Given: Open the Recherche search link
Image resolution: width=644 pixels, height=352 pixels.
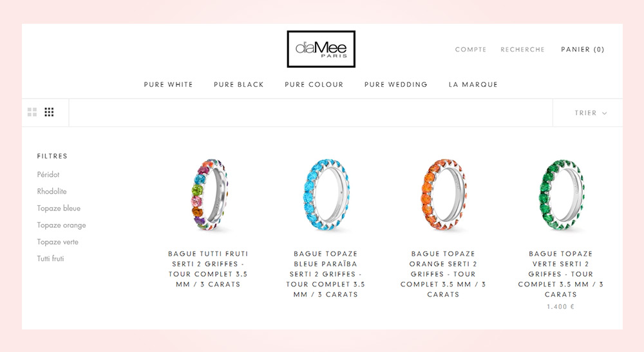Looking at the screenshot, I should pos(522,50).
